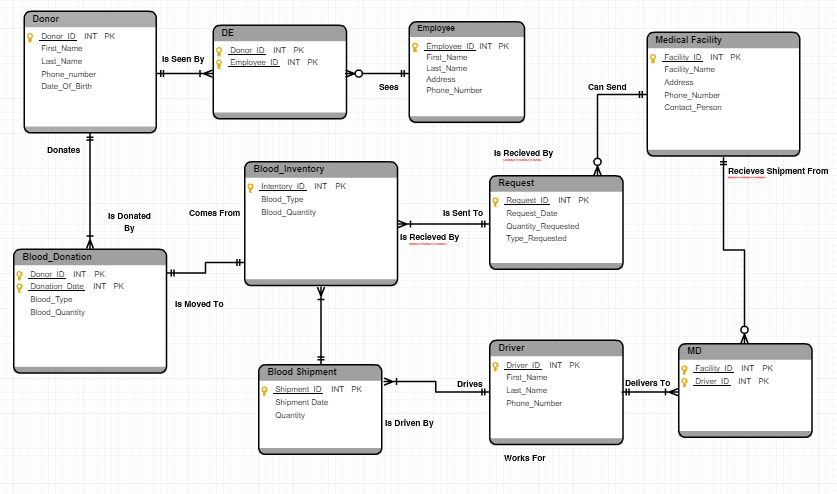Click the key icon next to Intentory_ID

coord(251,187)
